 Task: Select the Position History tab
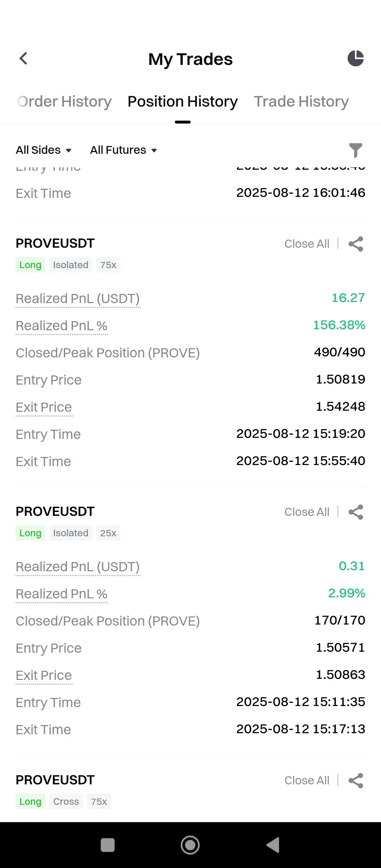click(182, 102)
